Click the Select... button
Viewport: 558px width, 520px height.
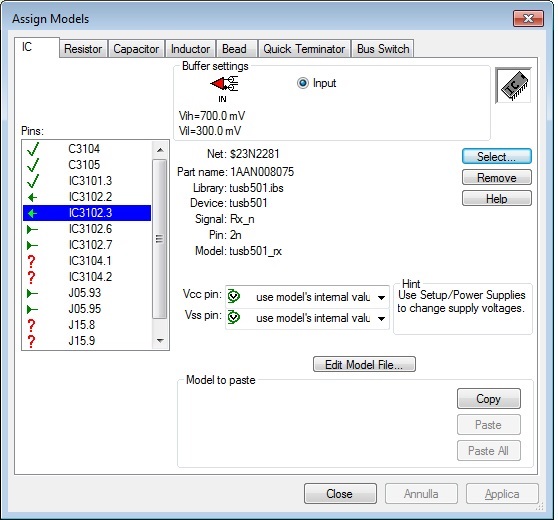pyautogui.click(x=497, y=157)
